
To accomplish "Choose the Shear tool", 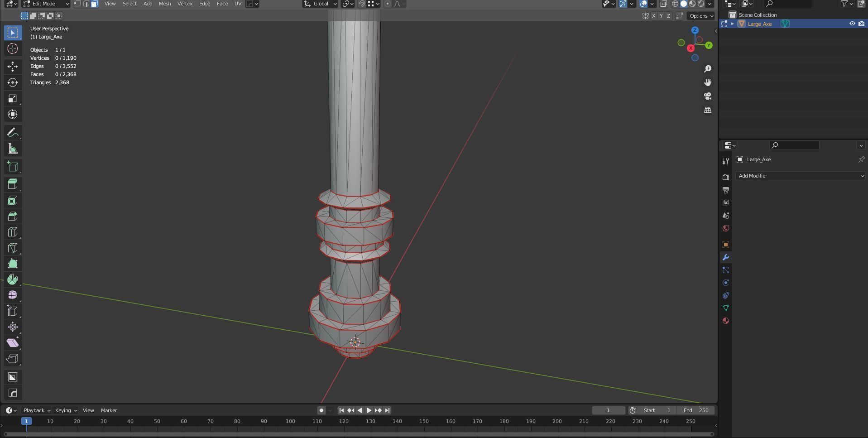I will (13, 342).
